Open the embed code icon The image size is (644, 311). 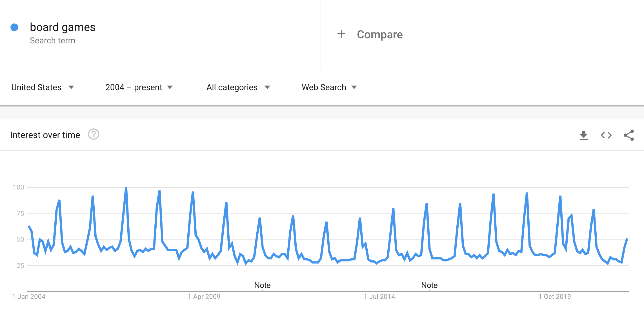(606, 135)
